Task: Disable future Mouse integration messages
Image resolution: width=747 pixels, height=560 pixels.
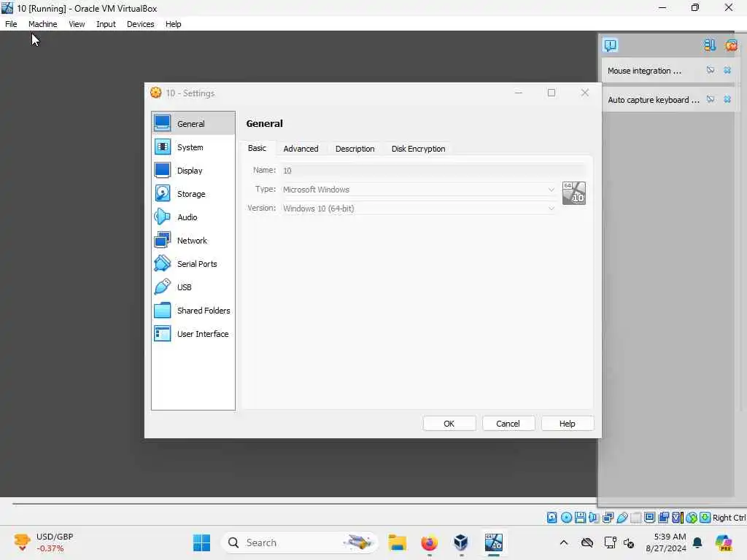Action: pyautogui.click(x=711, y=71)
